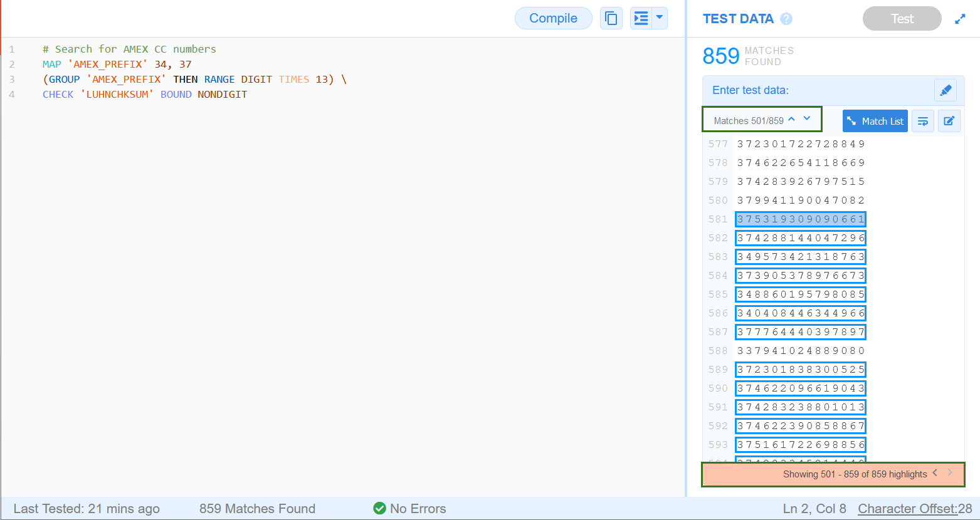Click '859 Matches Found' in the status bar
Viewport: 980px width, 520px height.
257,509
